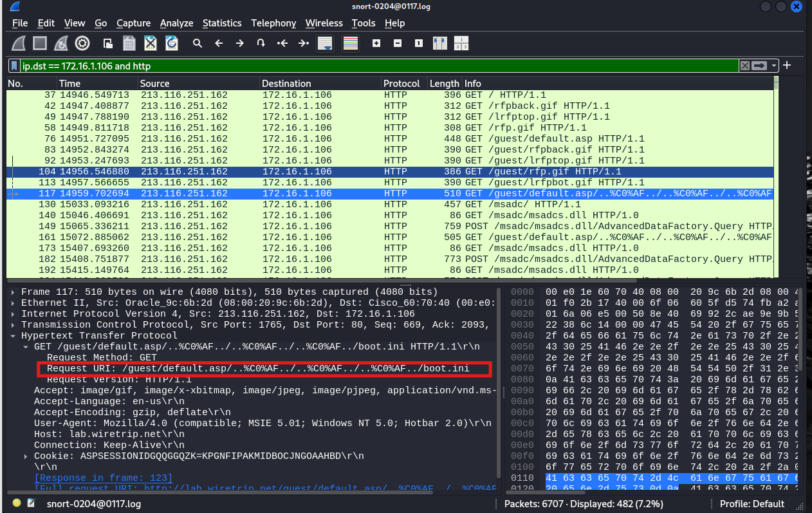This screenshot has height=513, width=812.
Task: Open a capture file
Action: (x=108, y=43)
